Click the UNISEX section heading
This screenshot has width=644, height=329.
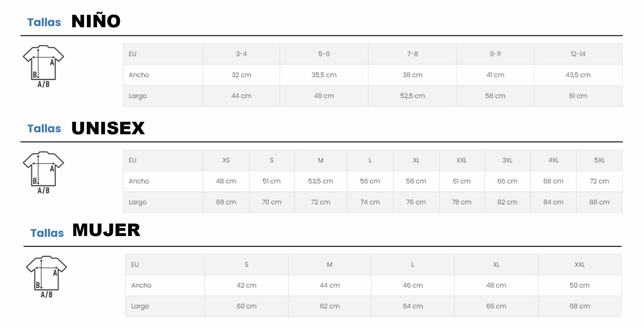click(108, 128)
